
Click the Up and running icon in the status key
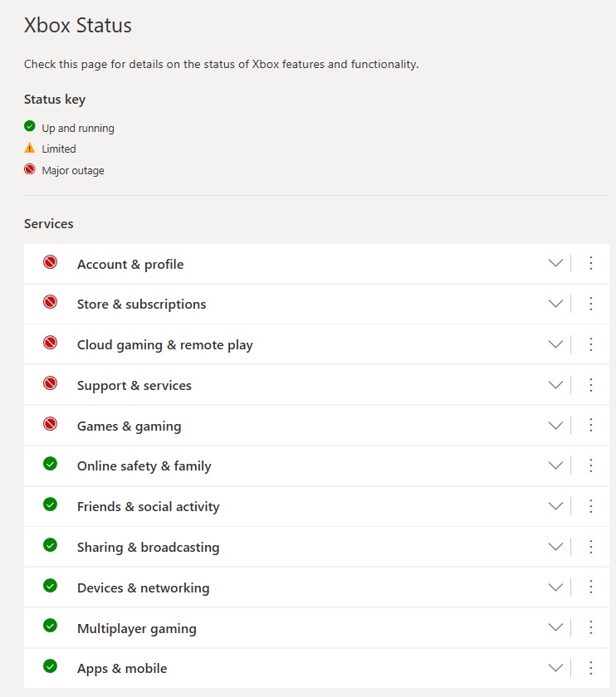pos(30,127)
